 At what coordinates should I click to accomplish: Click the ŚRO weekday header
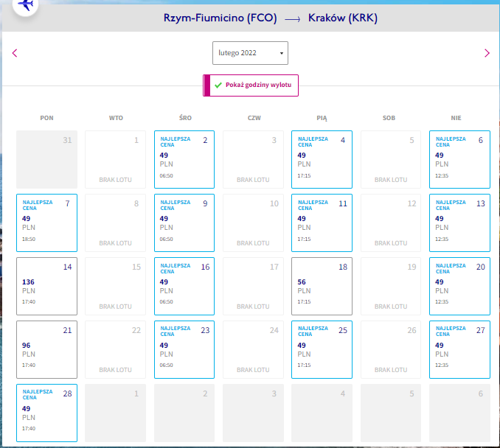click(185, 118)
